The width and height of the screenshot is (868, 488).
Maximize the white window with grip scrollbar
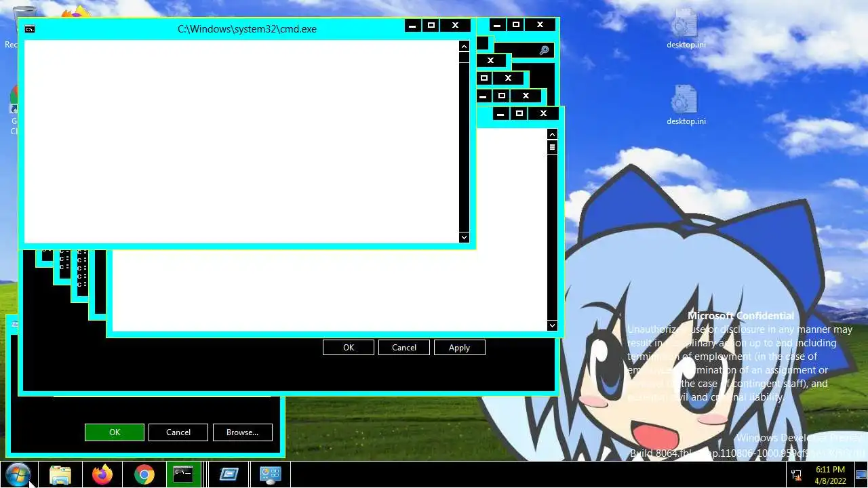[x=519, y=114]
